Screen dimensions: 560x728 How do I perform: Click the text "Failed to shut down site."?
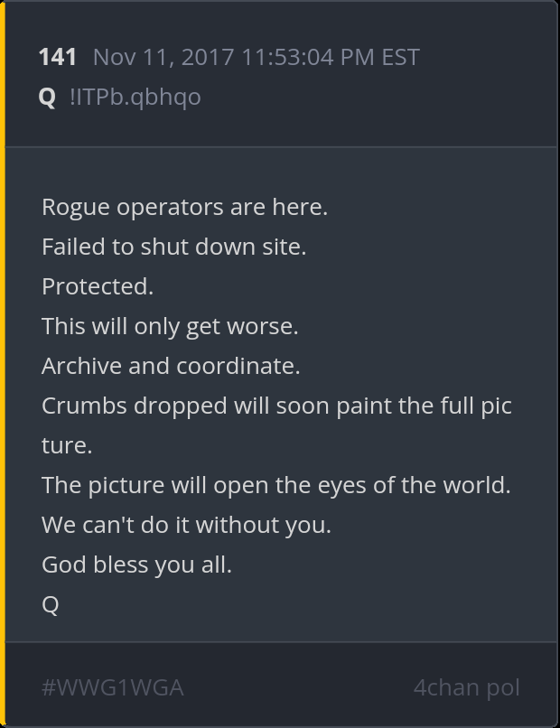point(173,247)
